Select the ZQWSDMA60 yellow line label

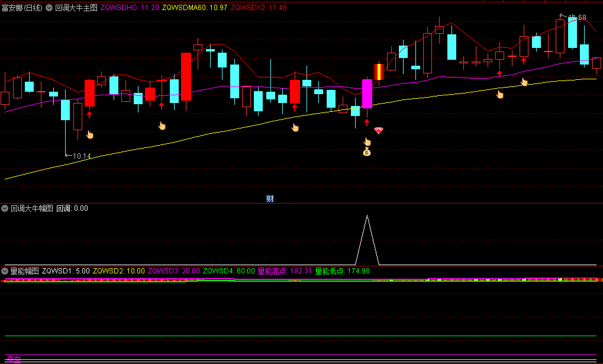(193, 8)
